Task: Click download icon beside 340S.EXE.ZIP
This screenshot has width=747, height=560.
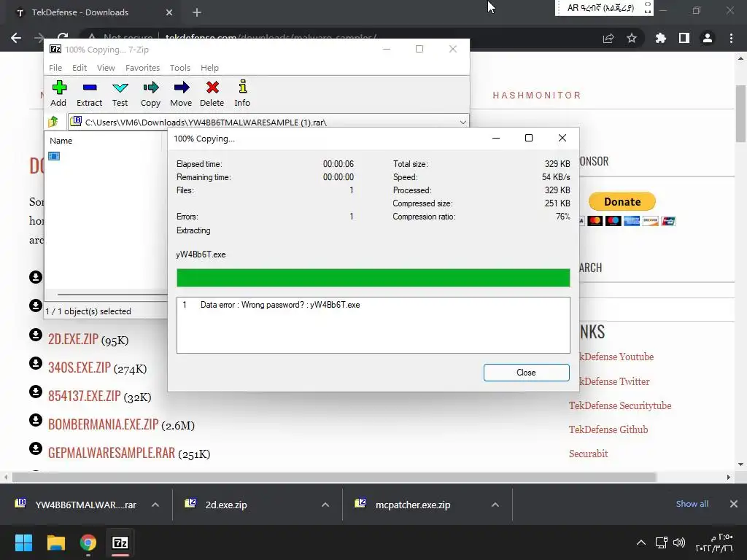Action: 36,363
